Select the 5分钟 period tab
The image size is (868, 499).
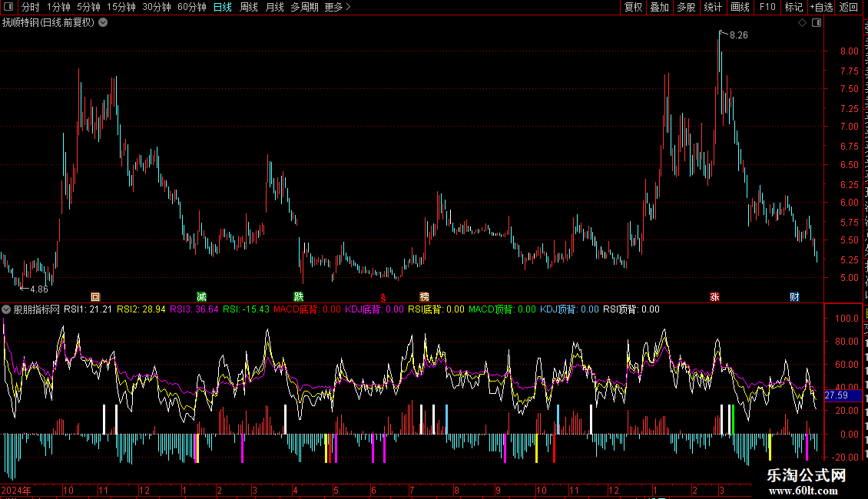(88, 7)
